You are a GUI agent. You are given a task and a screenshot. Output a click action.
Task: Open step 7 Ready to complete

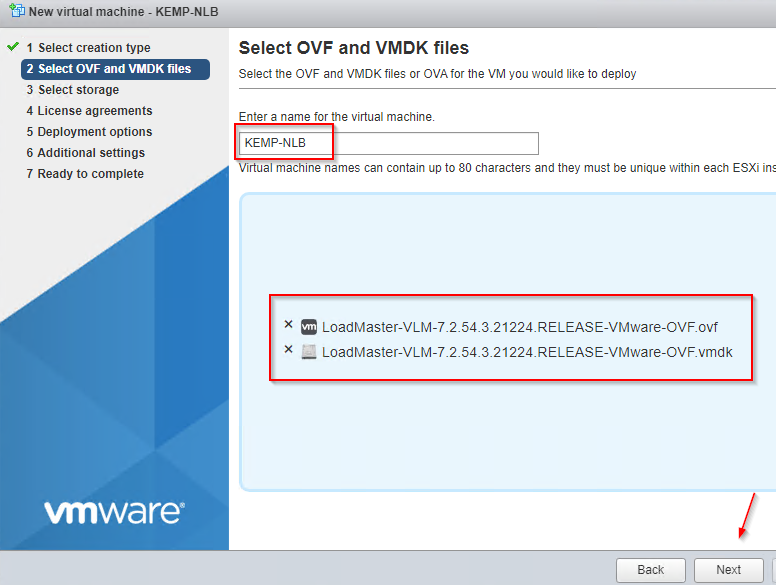click(85, 174)
